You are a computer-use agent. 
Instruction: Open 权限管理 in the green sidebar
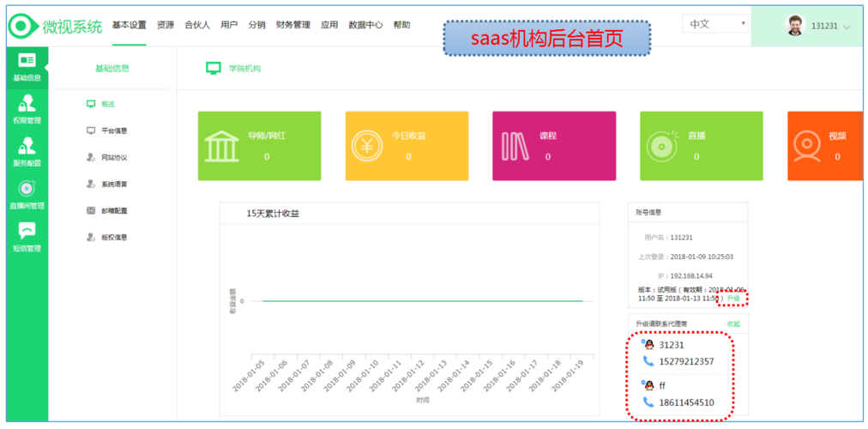(27, 106)
